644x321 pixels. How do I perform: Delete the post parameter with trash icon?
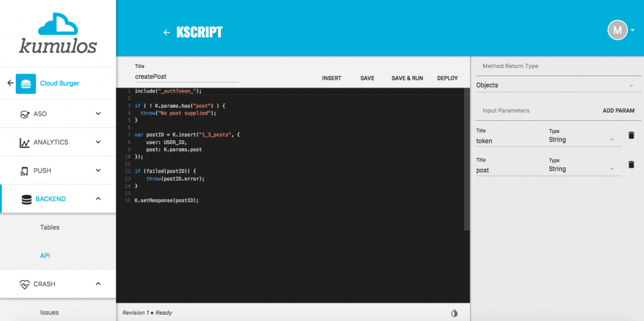tap(631, 164)
